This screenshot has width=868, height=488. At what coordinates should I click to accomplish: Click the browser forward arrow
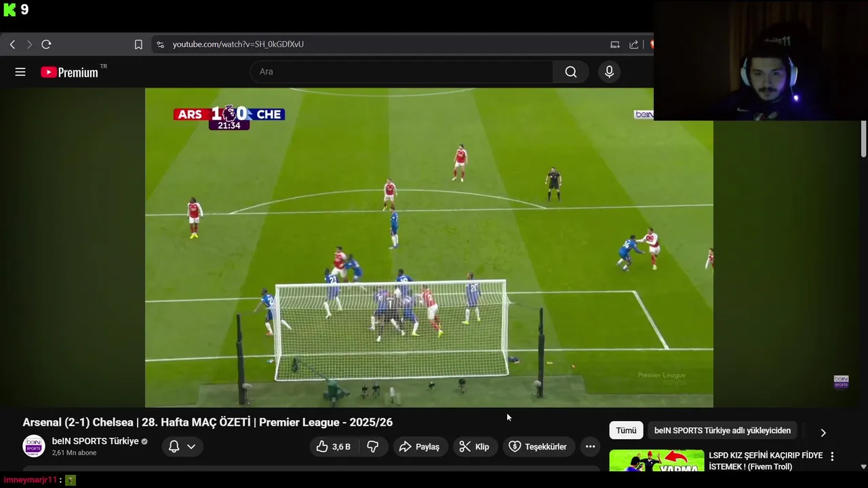pyautogui.click(x=29, y=44)
